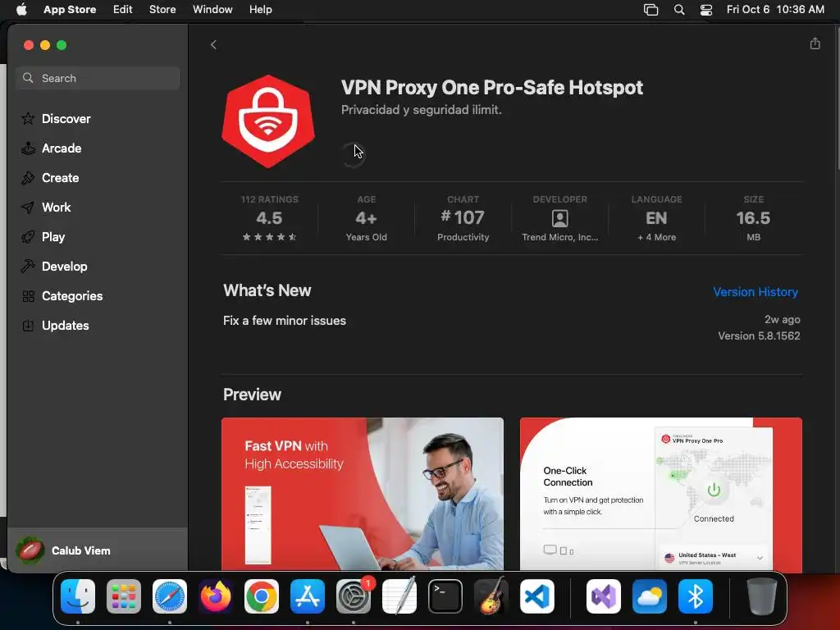
Task: Click the App Store Dock icon
Action: click(x=308, y=596)
